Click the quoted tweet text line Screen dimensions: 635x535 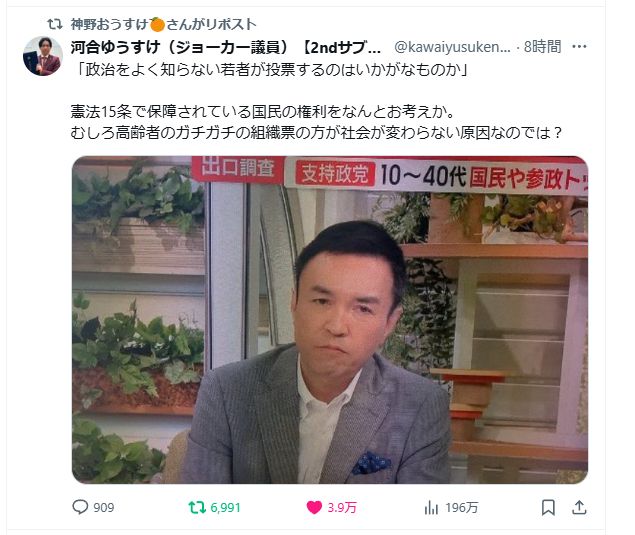tap(270, 70)
